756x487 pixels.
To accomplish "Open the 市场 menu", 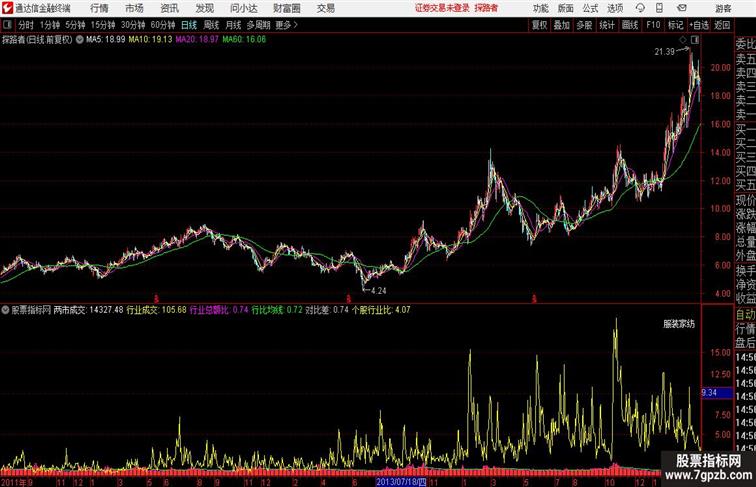I will coord(134,8).
